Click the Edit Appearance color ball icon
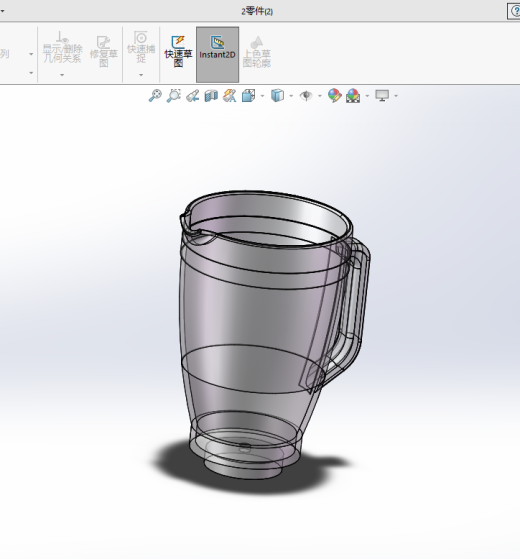Screen dimensions: 520x559 click(x=335, y=96)
